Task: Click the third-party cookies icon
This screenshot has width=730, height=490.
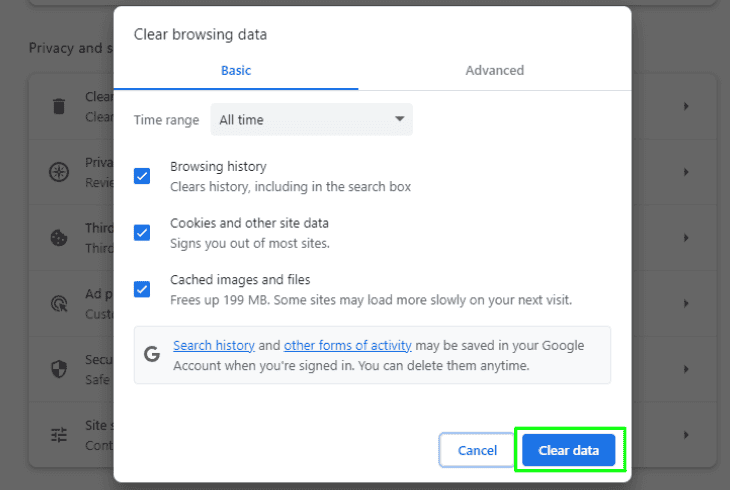Action: point(59,238)
